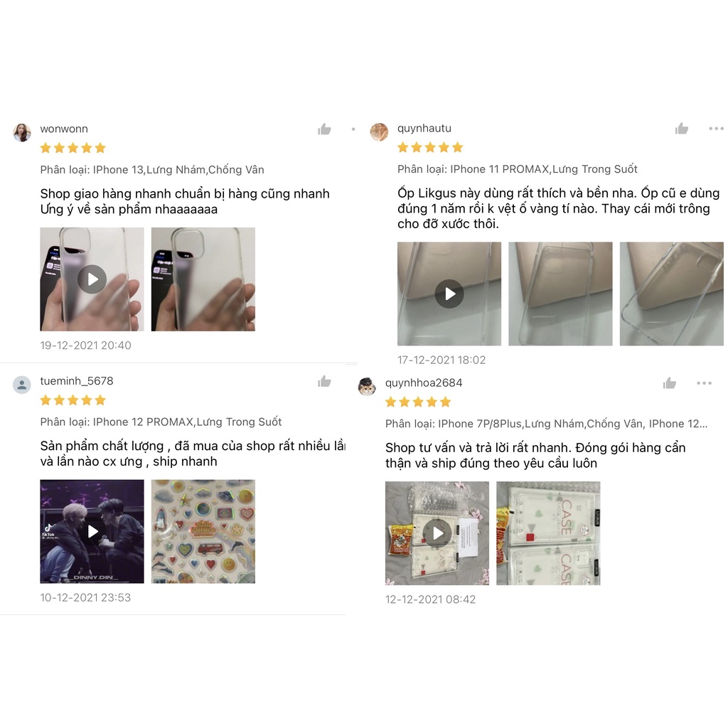Viewport: 728px width, 728px height.
Task: Play wonwonn's iPhone 13 case video
Action: [92, 279]
